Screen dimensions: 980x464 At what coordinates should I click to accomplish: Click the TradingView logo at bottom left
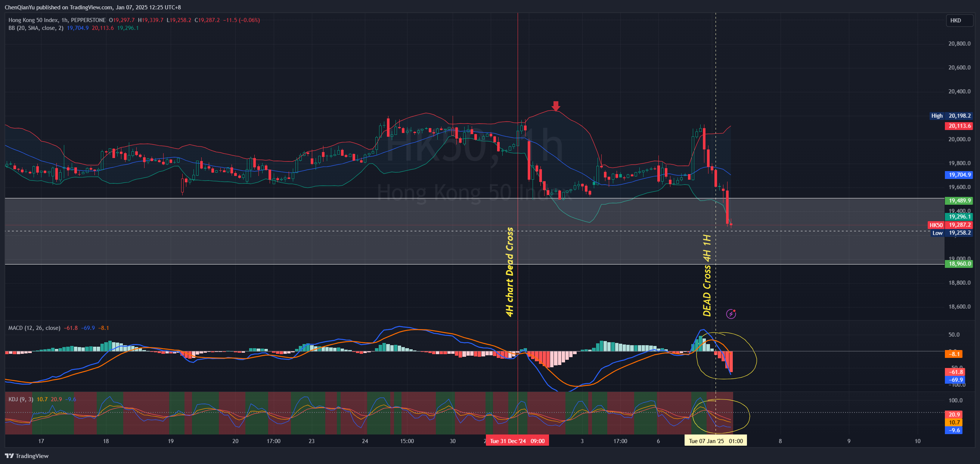tap(27, 456)
